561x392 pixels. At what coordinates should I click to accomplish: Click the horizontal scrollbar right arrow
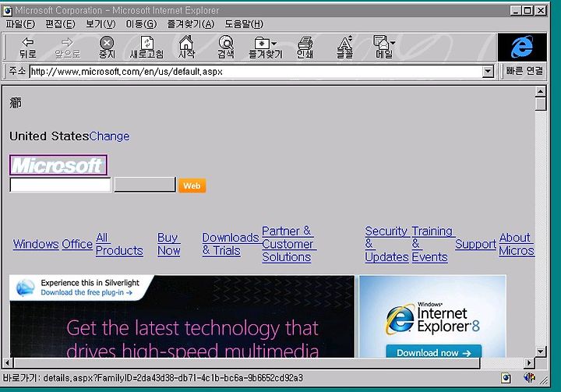point(529,362)
